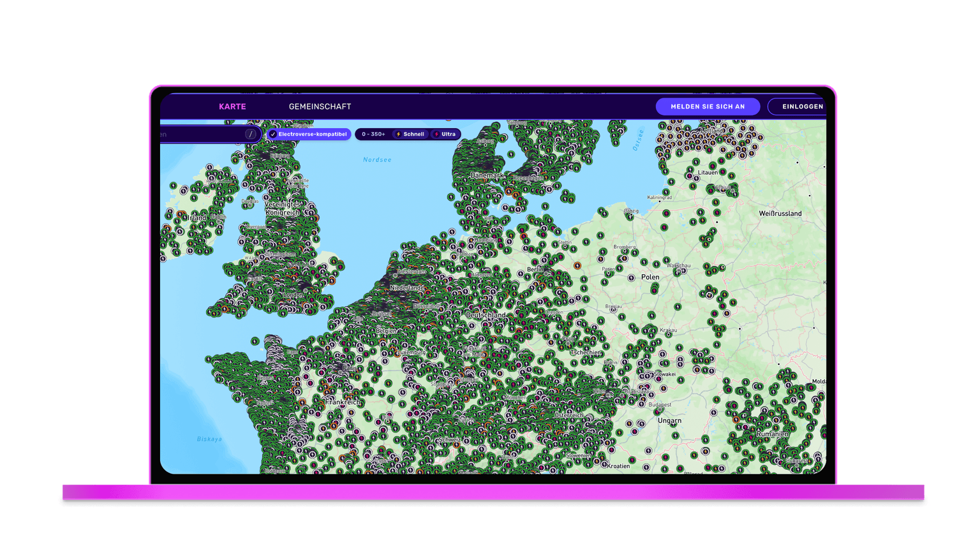Click the MELDEN SIE SICH AN button

708,107
